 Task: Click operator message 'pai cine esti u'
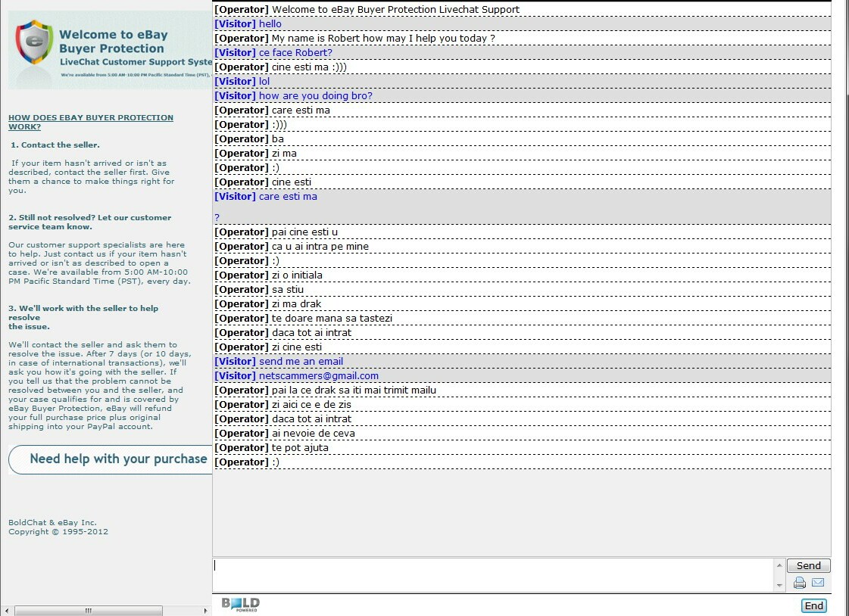[x=305, y=232]
